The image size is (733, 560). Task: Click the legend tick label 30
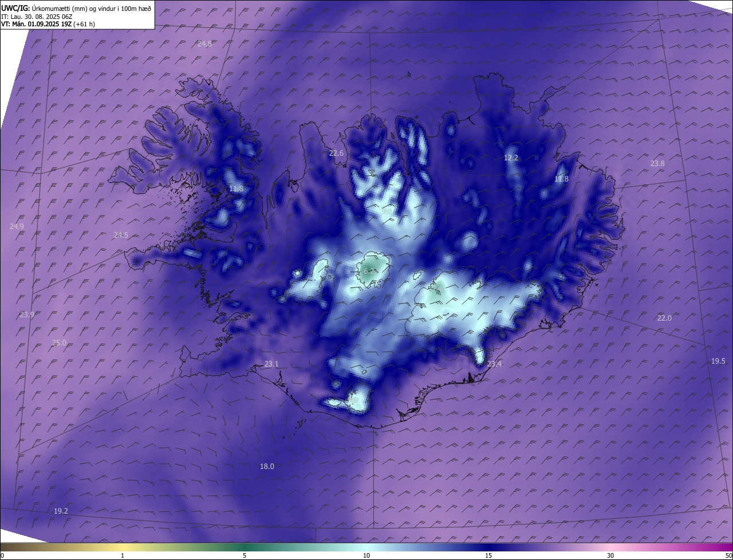pos(610,555)
